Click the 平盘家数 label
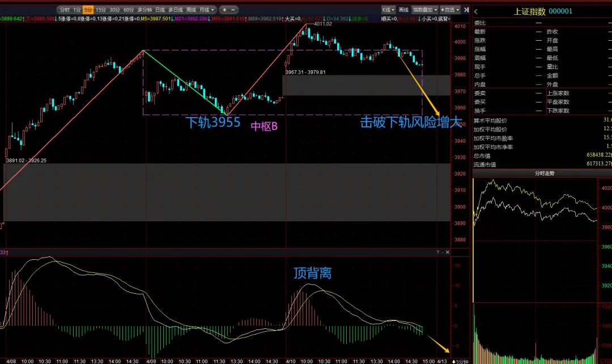Viewport: 612px width, 364px height. click(558, 102)
